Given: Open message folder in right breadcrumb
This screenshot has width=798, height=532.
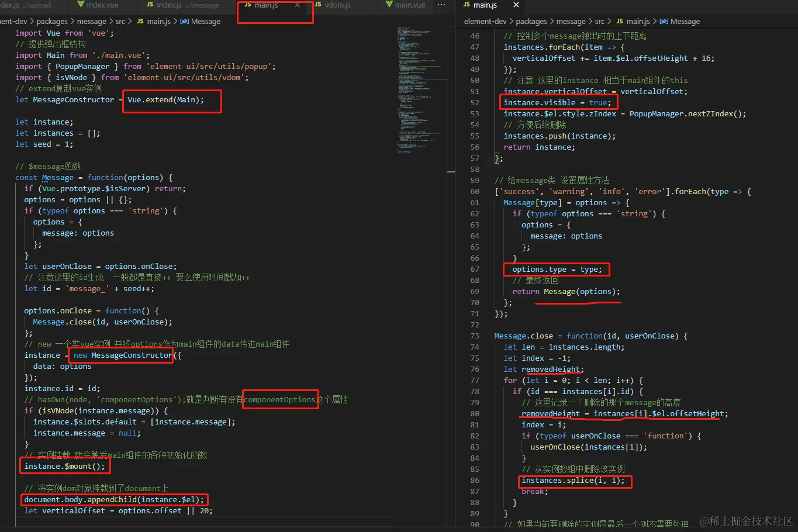Looking at the screenshot, I should 571,21.
